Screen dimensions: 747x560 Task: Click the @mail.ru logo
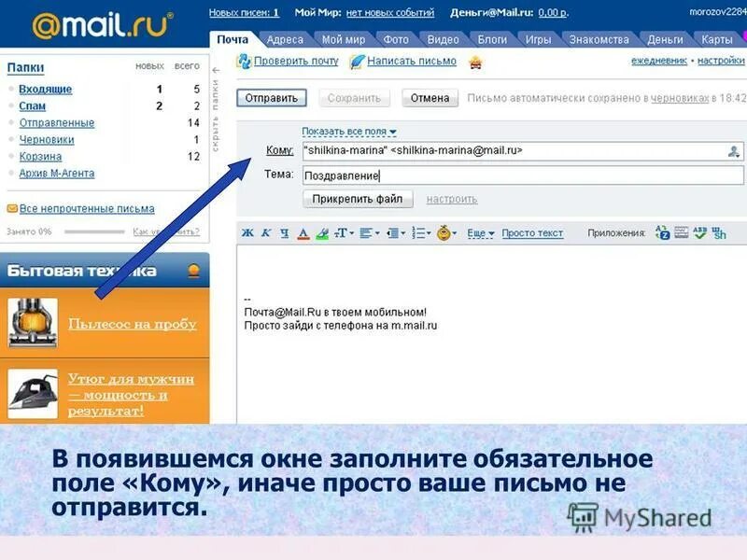[103, 25]
